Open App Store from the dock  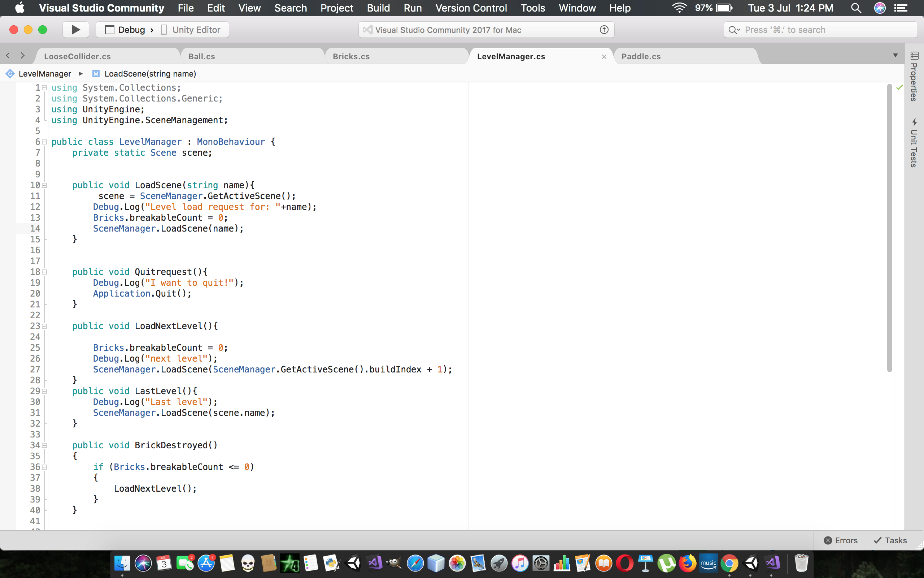click(206, 564)
